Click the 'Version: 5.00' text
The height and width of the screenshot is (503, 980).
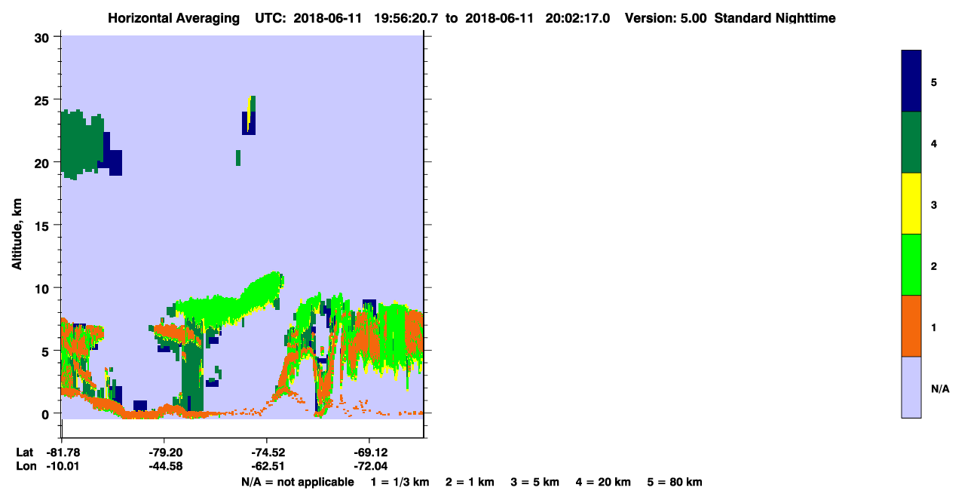click(x=666, y=18)
